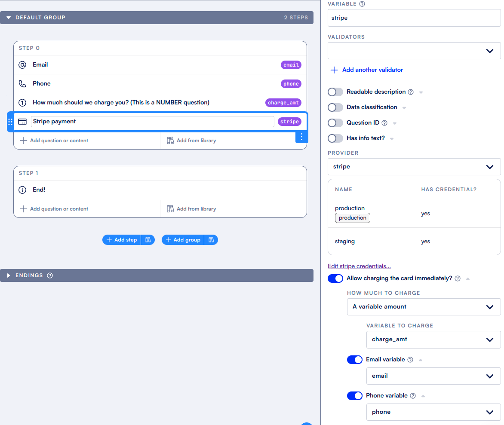The image size is (504, 425).
Task: Select the End! content row
Action: [x=160, y=190]
